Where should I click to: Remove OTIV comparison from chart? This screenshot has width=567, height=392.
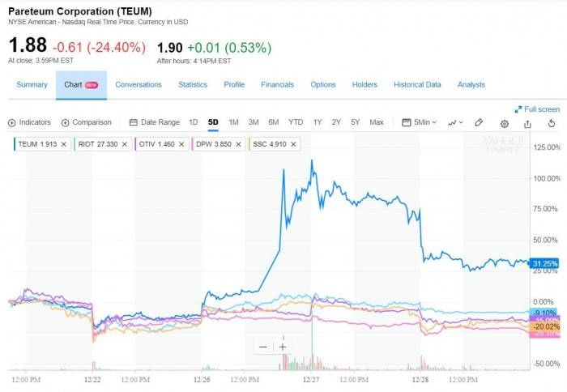(x=181, y=144)
